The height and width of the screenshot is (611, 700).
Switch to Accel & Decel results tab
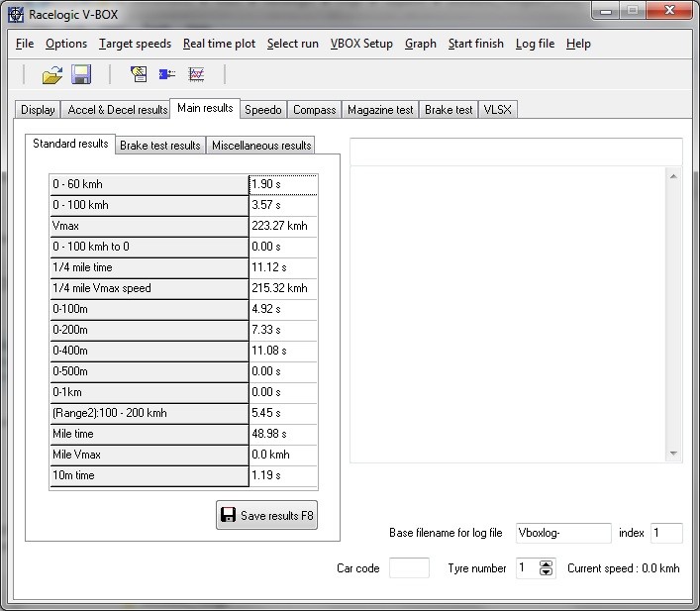point(118,110)
